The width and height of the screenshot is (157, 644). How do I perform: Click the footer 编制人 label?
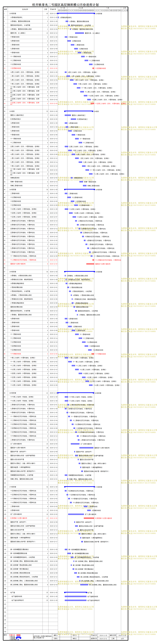point(56,635)
